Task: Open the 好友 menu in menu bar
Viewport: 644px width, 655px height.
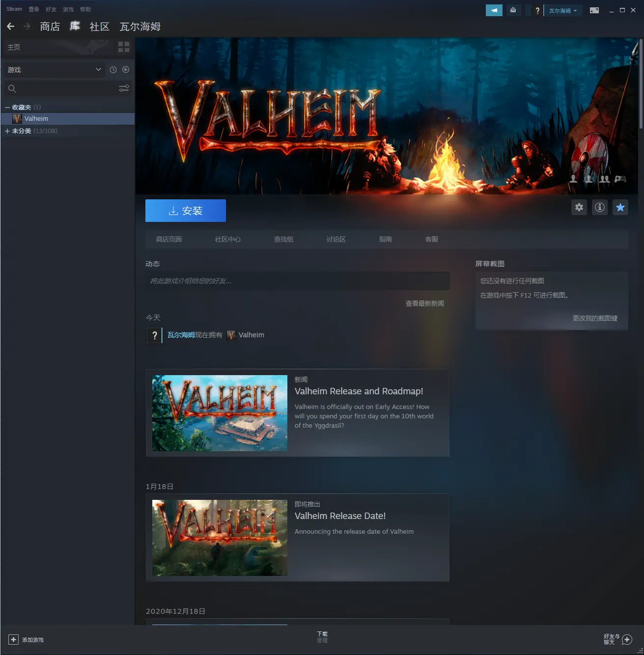Action: point(51,9)
